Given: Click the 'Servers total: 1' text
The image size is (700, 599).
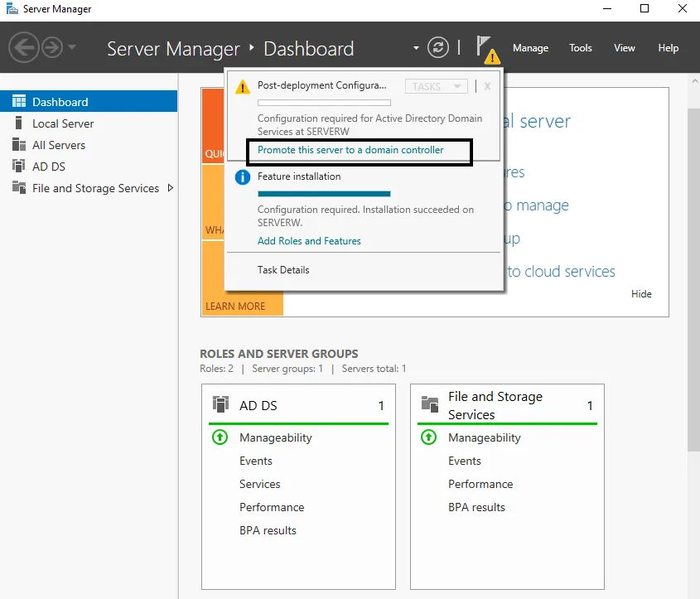Looking at the screenshot, I should tap(374, 369).
